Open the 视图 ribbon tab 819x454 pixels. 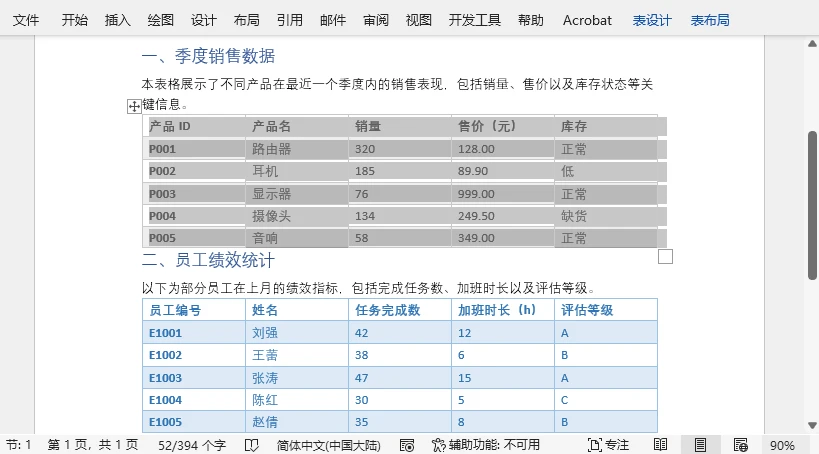[x=419, y=20]
